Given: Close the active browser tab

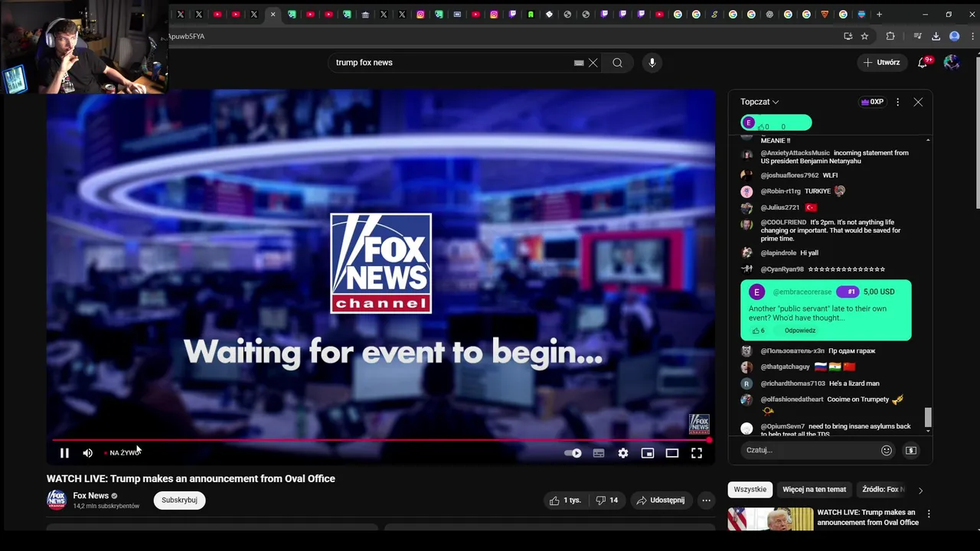Looking at the screenshot, I should point(273,14).
